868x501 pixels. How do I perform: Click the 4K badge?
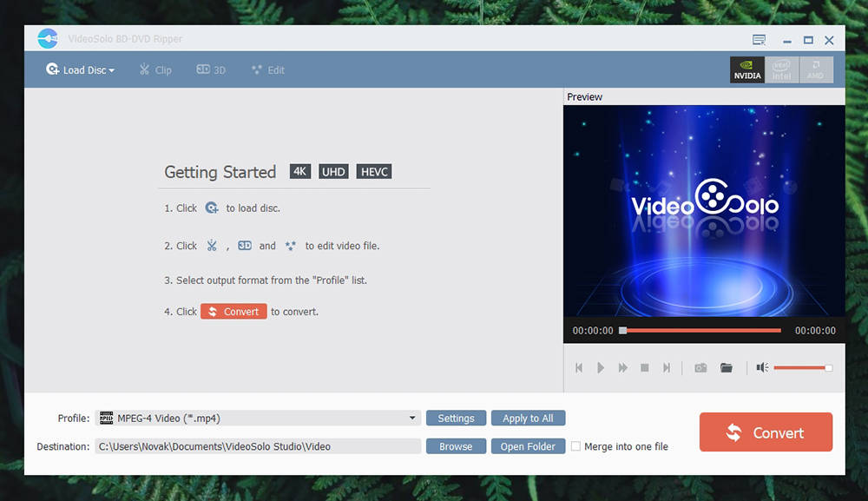coord(300,172)
